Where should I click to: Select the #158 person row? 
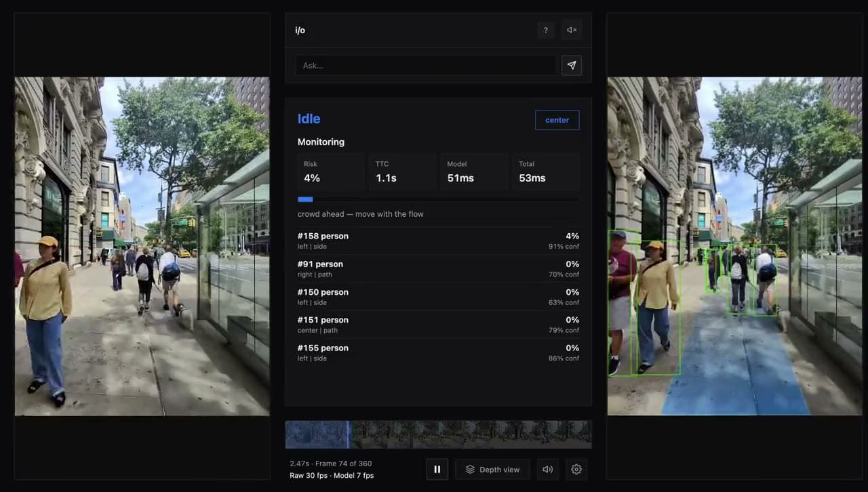coord(438,241)
